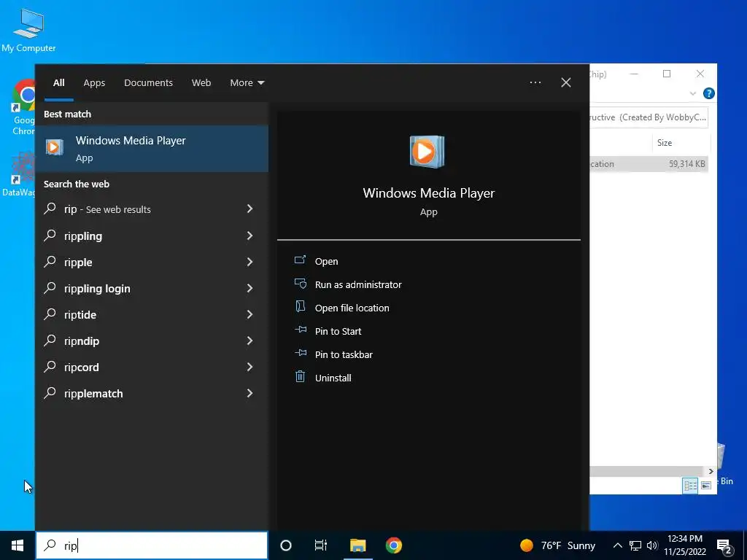
Task: Show hidden icons tray chevron
Action: [x=617, y=545]
